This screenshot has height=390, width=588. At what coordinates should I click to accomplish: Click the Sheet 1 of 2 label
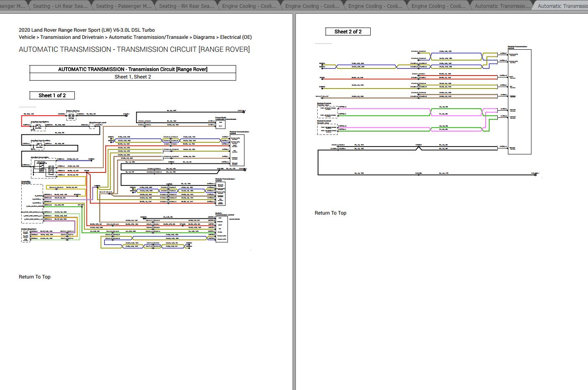51,95
